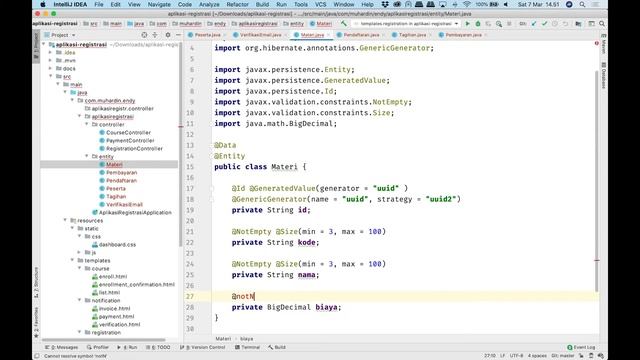Open the Project Structure icon in toolbar

[x=578, y=24]
